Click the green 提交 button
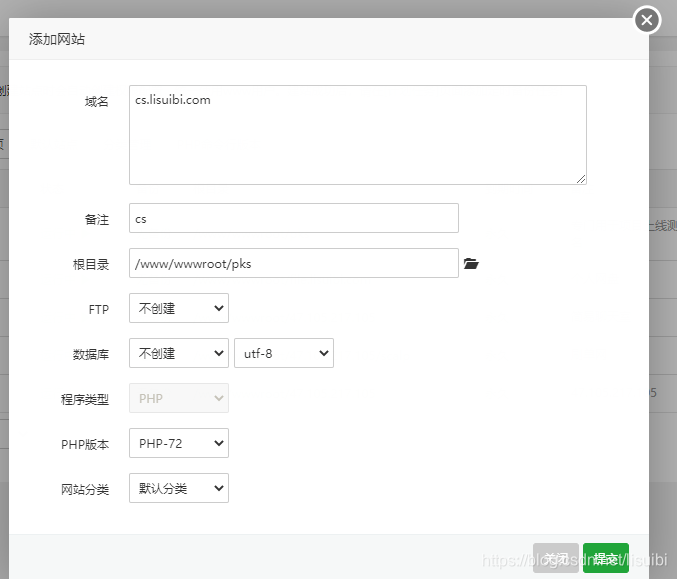 coord(606,558)
